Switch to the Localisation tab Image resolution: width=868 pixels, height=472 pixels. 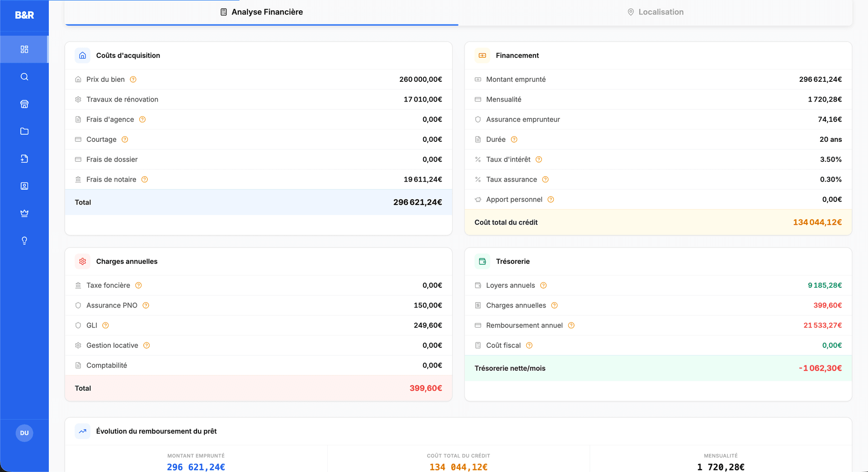coord(655,12)
